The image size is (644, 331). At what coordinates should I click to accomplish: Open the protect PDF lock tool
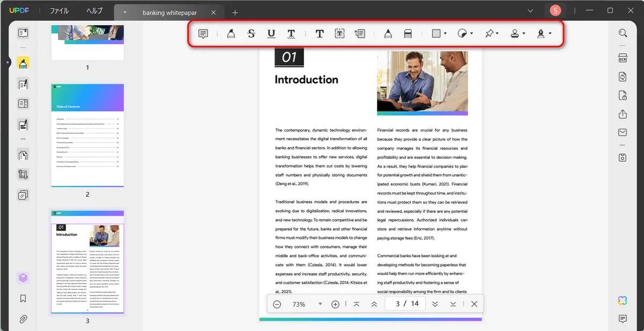pos(623,96)
